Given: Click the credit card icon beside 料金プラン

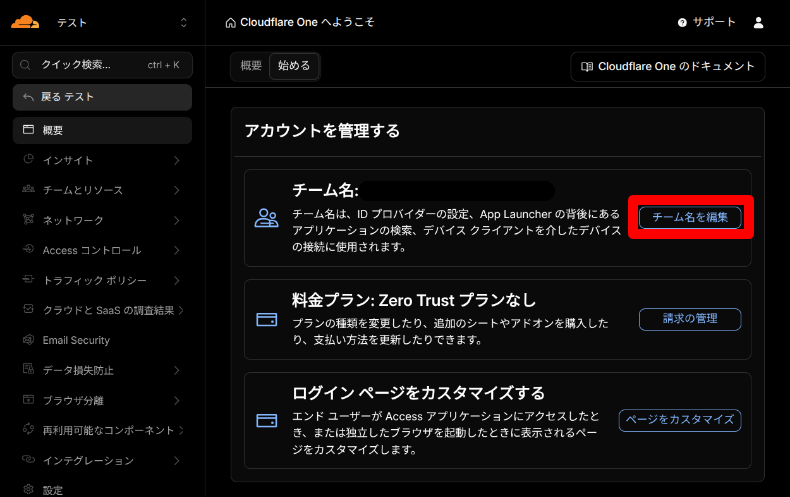Looking at the screenshot, I should [x=267, y=320].
